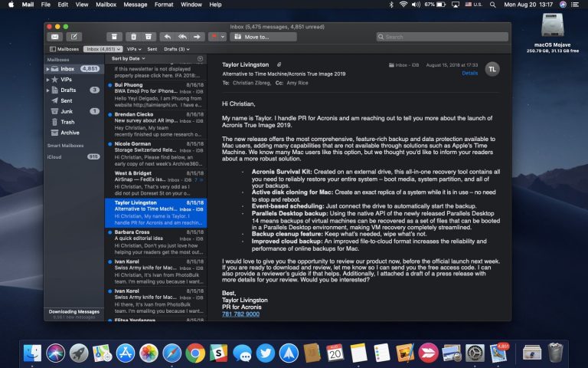Open the VIPs favorites bar dropdown

click(x=134, y=49)
